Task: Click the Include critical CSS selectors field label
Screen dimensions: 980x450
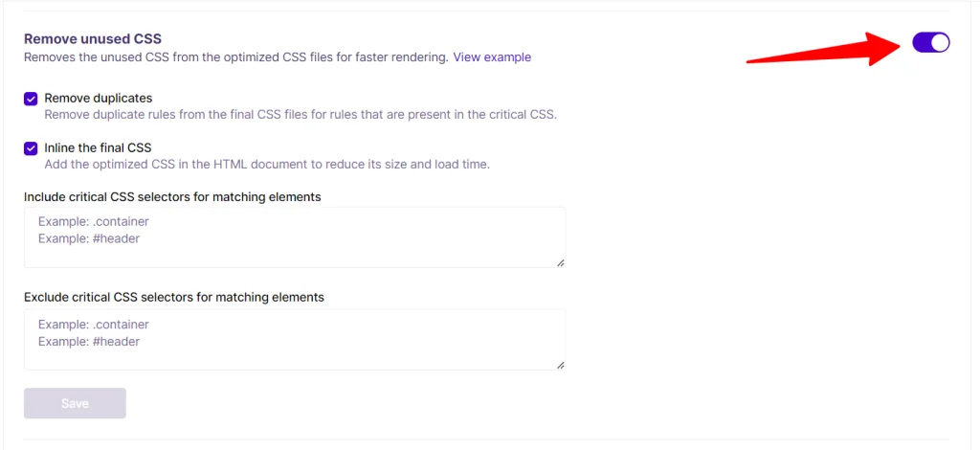Action: [172, 196]
